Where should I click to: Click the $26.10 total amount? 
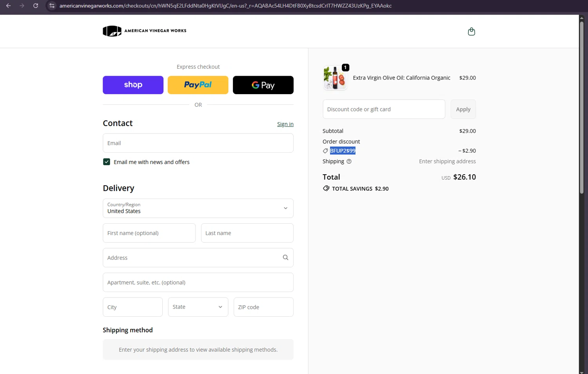(x=465, y=177)
